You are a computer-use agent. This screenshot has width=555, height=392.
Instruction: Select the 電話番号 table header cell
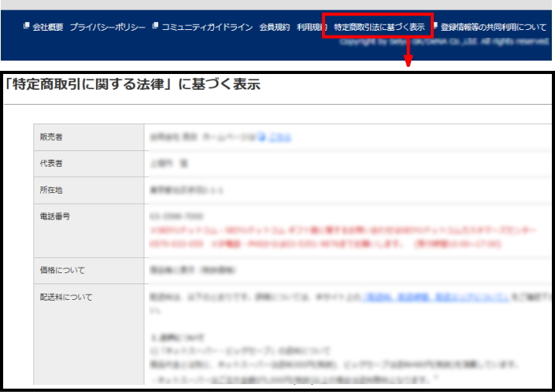(89, 231)
